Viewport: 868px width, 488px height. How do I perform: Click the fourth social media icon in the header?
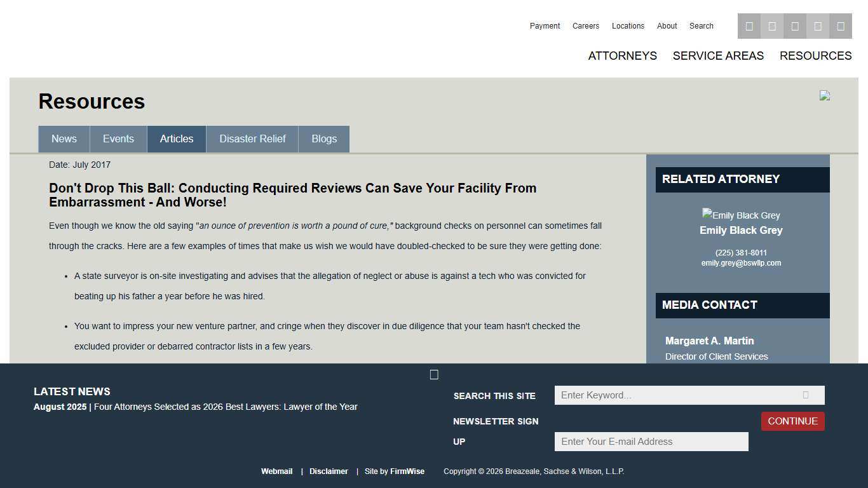click(818, 26)
